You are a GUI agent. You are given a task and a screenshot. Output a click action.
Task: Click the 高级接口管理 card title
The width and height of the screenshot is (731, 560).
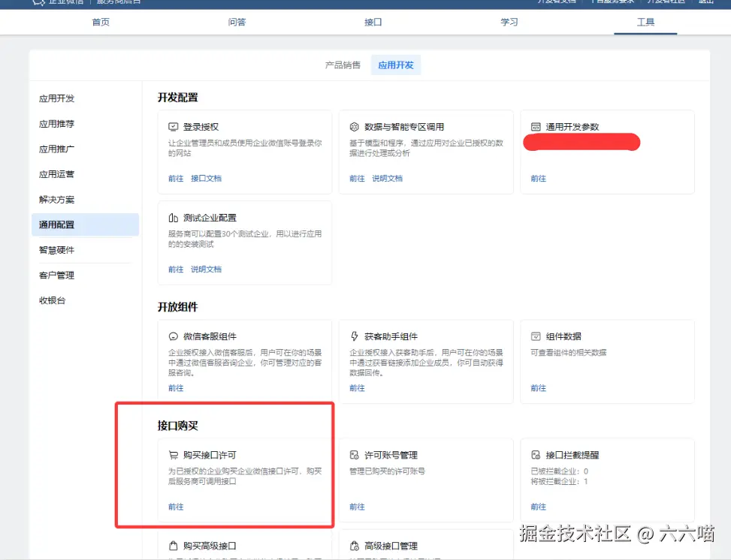(x=391, y=546)
